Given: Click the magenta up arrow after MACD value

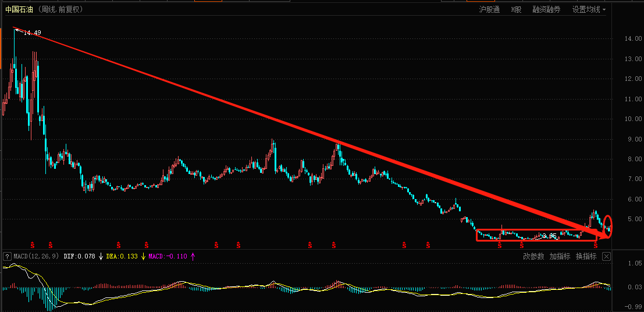Looking at the screenshot, I should pyautogui.click(x=193, y=256).
